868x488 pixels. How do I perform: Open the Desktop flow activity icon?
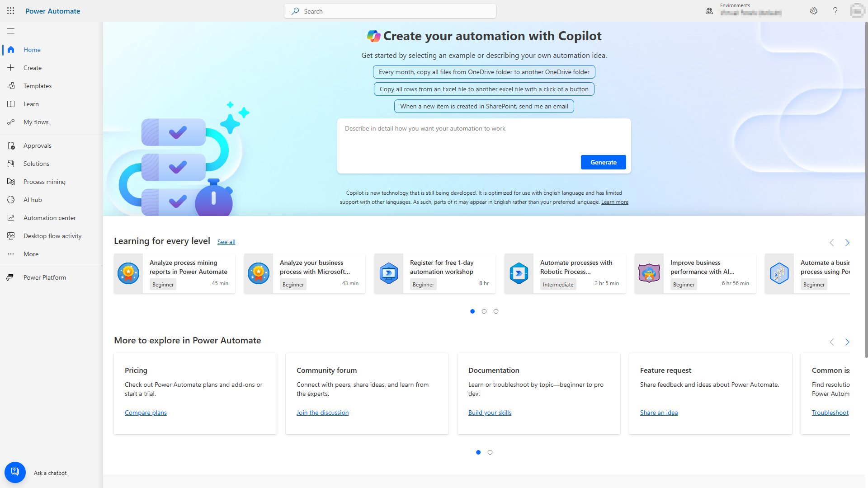pyautogui.click(x=11, y=236)
